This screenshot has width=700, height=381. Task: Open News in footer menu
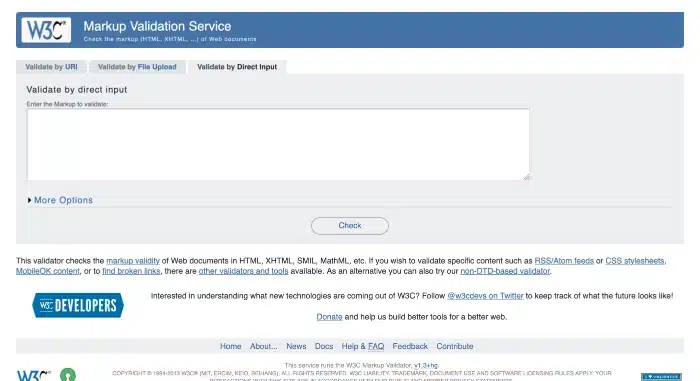coord(296,346)
